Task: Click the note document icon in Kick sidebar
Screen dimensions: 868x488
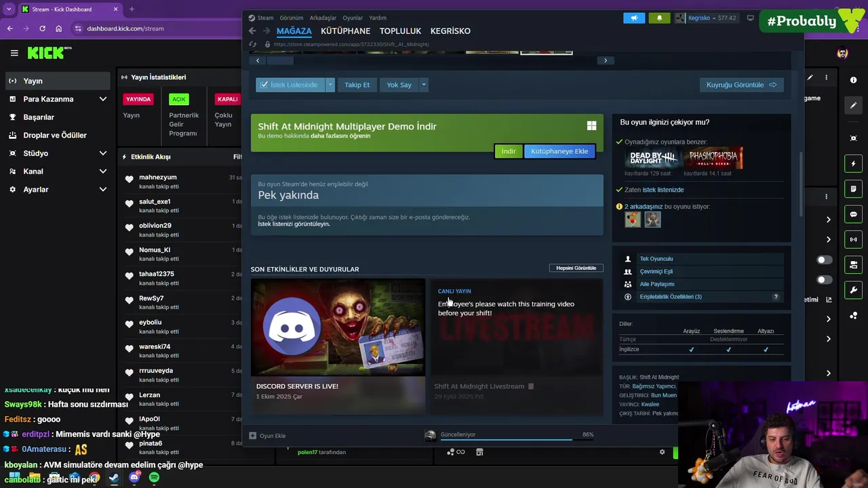Action: pos(853,189)
